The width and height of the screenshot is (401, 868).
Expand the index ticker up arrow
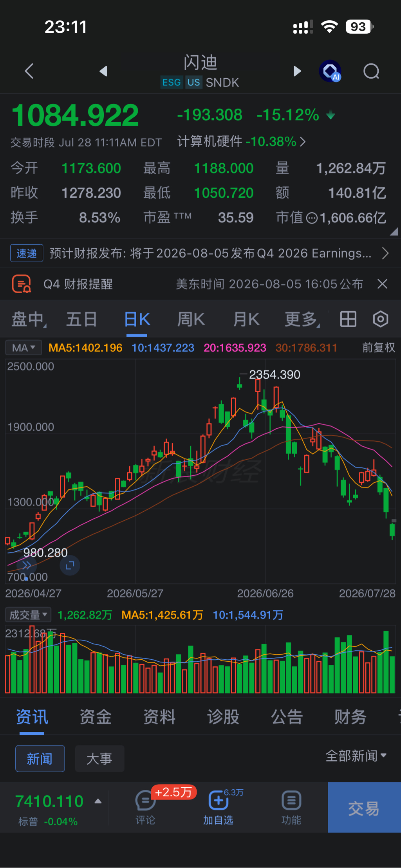98,801
